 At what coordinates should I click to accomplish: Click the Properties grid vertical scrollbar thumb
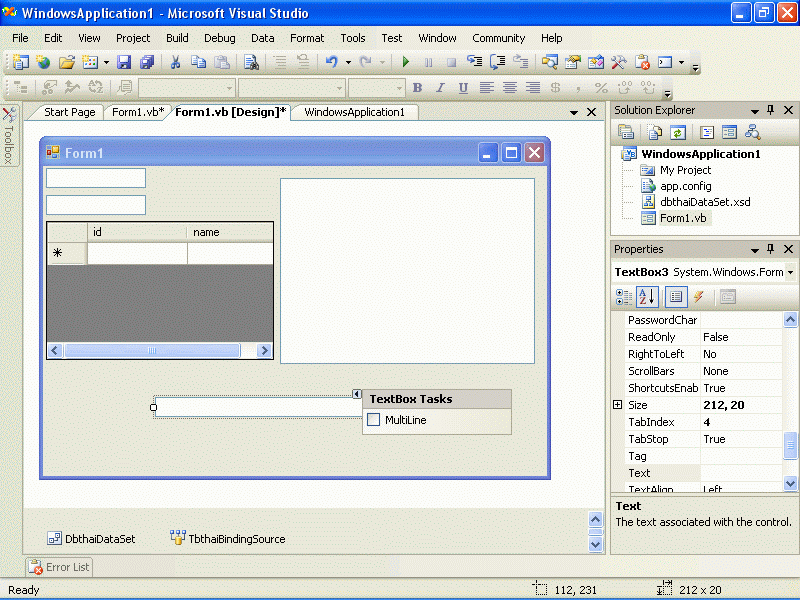tap(790, 445)
